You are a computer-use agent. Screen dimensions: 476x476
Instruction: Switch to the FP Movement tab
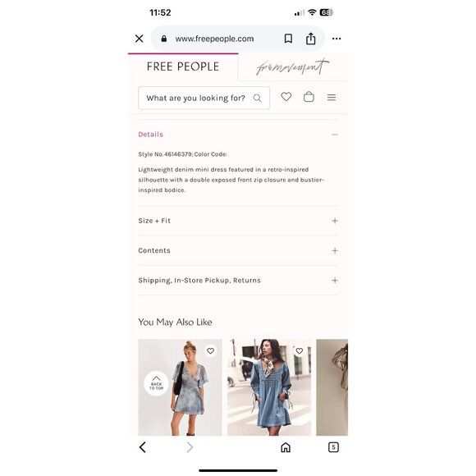pos(293,67)
